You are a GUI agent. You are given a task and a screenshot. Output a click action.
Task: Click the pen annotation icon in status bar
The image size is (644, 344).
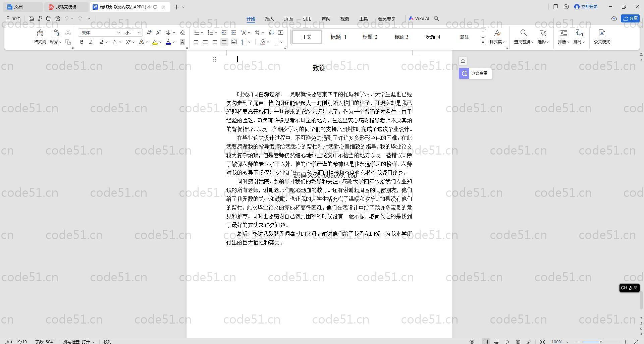(x=529, y=342)
